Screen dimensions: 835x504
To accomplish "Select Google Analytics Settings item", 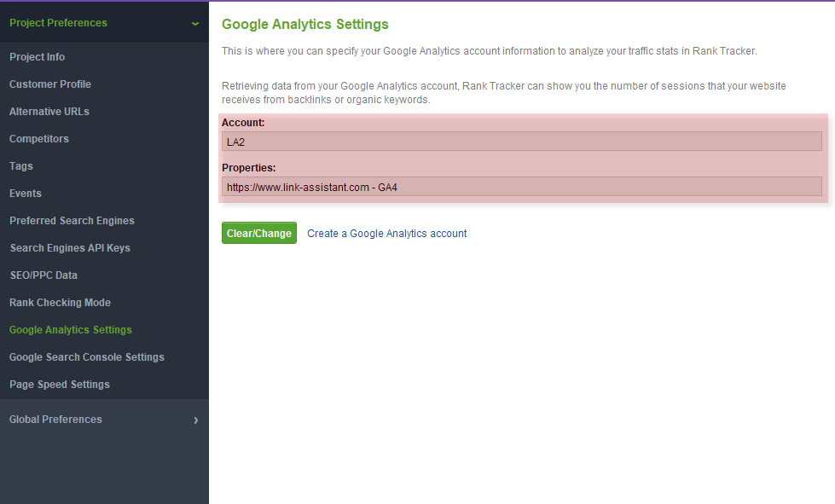I will tap(70, 329).
